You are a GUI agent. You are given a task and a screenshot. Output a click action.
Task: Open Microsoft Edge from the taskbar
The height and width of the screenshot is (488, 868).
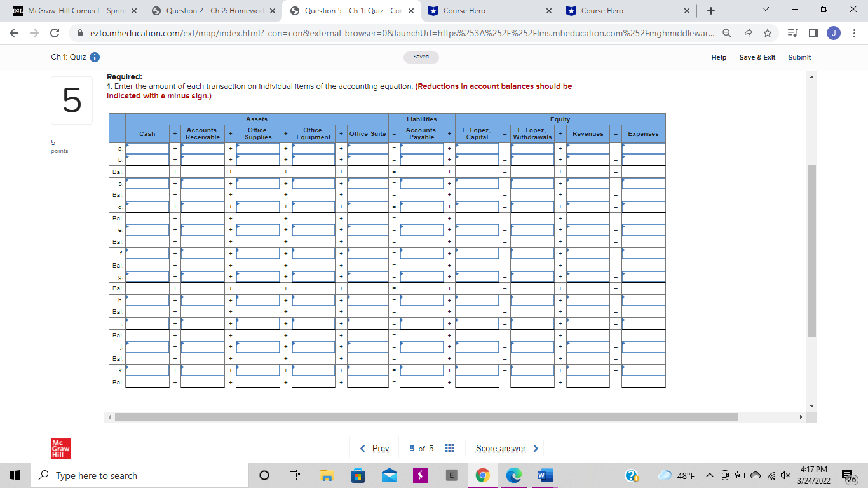point(513,475)
